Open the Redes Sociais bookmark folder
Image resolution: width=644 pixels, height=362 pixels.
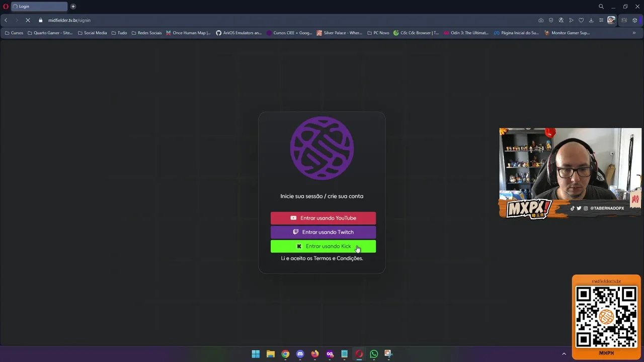(x=147, y=33)
